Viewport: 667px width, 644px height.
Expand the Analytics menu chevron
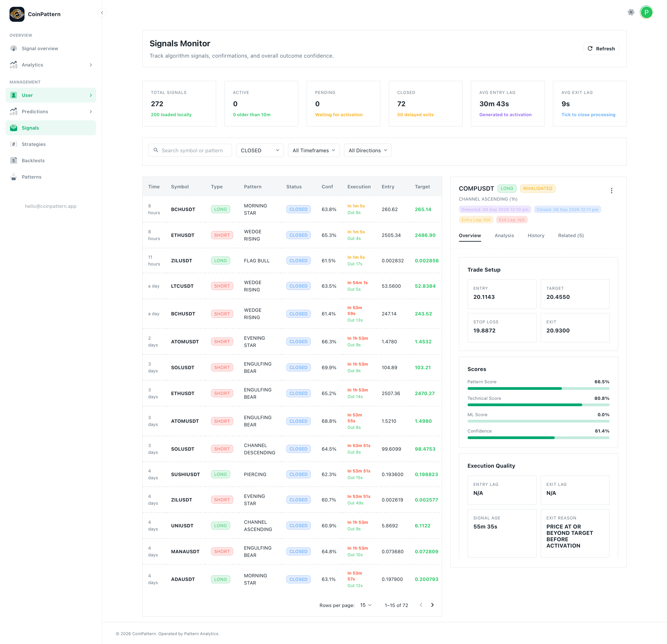pos(91,65)
